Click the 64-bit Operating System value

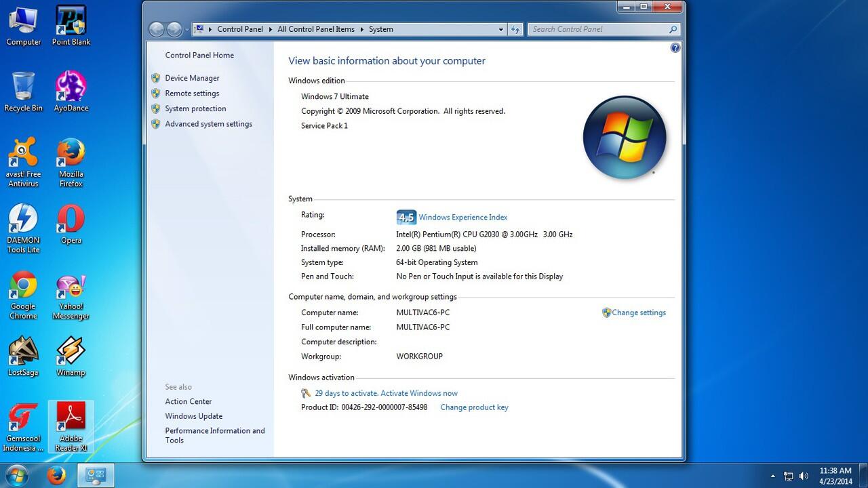pos(437,262)
